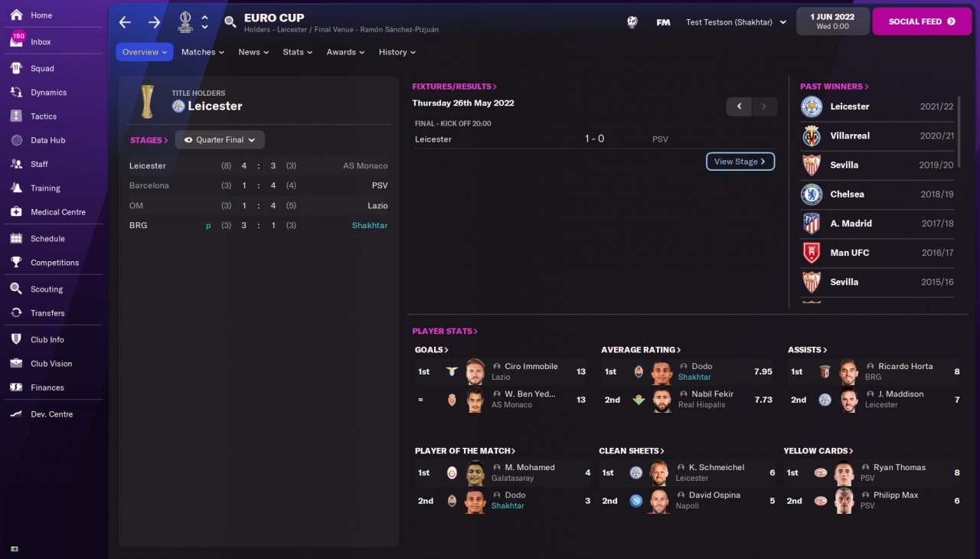The height and width of the screenshot is (559, 980).
Task: Open the History tab menu
Action: pyautogui.click(x=397, y=52)
